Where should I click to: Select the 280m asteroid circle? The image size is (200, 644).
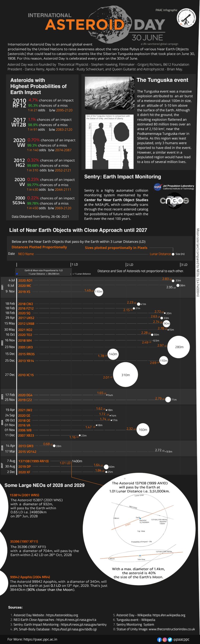tap(179, 347)
